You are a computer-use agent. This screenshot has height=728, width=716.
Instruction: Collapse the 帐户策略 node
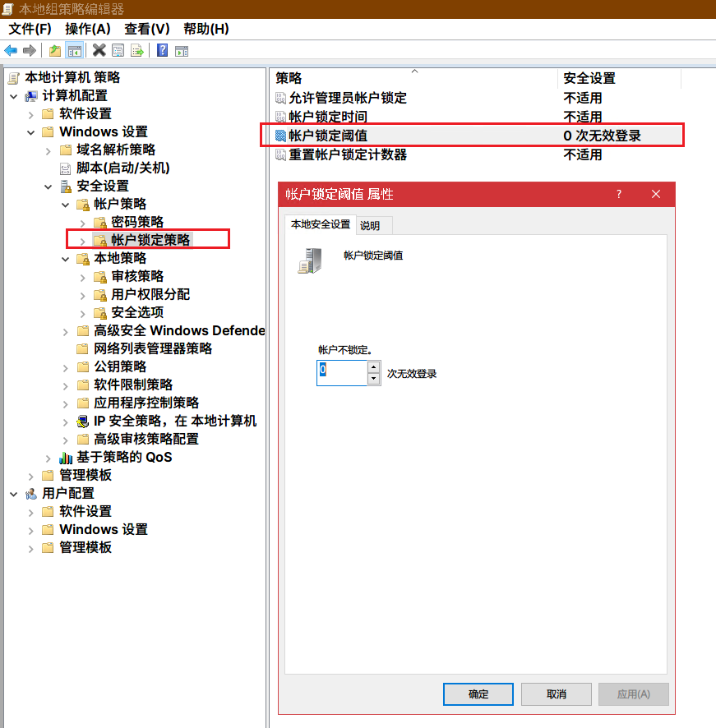[x=65, y=205]
